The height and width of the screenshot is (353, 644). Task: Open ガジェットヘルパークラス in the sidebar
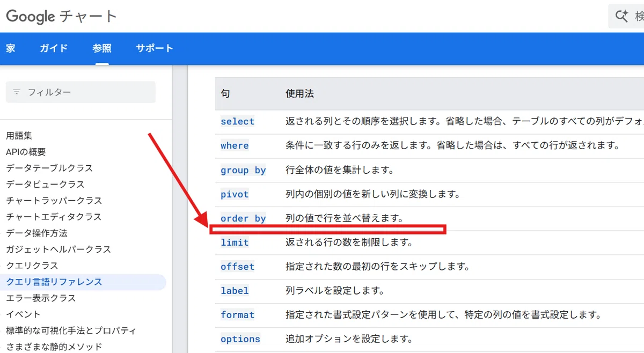[58, 249]
